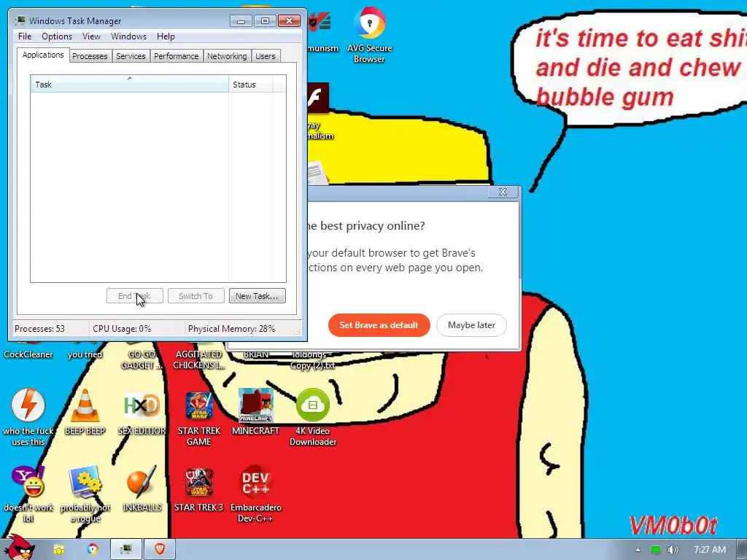747x560 pixels.
Task: Select the 'you tried' desktop label
Action: [x=85, y=354]
